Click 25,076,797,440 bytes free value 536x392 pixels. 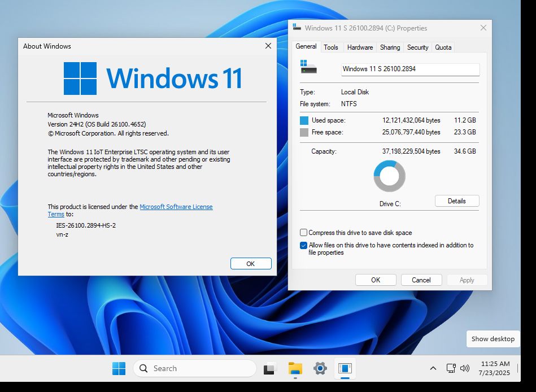pos(411,132)
